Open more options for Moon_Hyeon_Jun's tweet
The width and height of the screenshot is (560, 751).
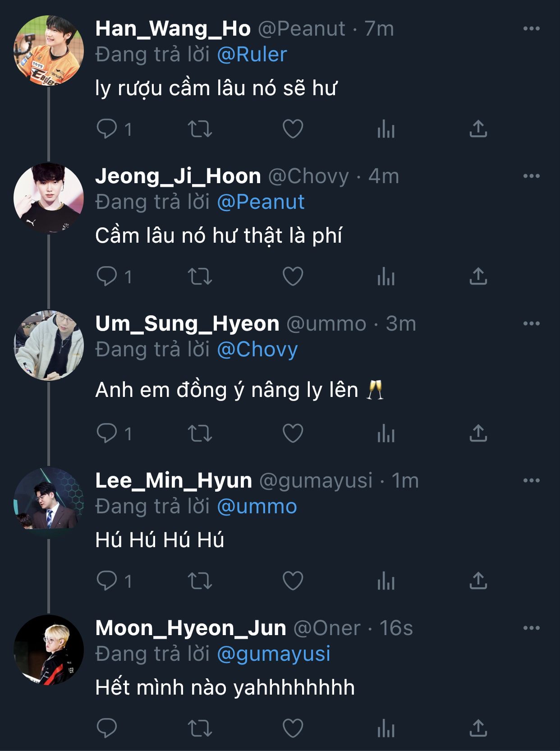[x=531, y=628]
